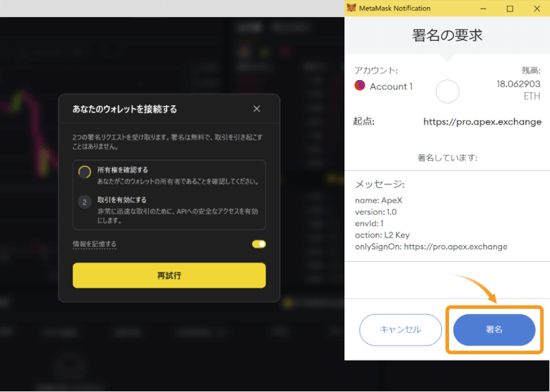Click the MetaMask fox icon in title bar
The image size is (550, 392).
(x=351, y=8)
